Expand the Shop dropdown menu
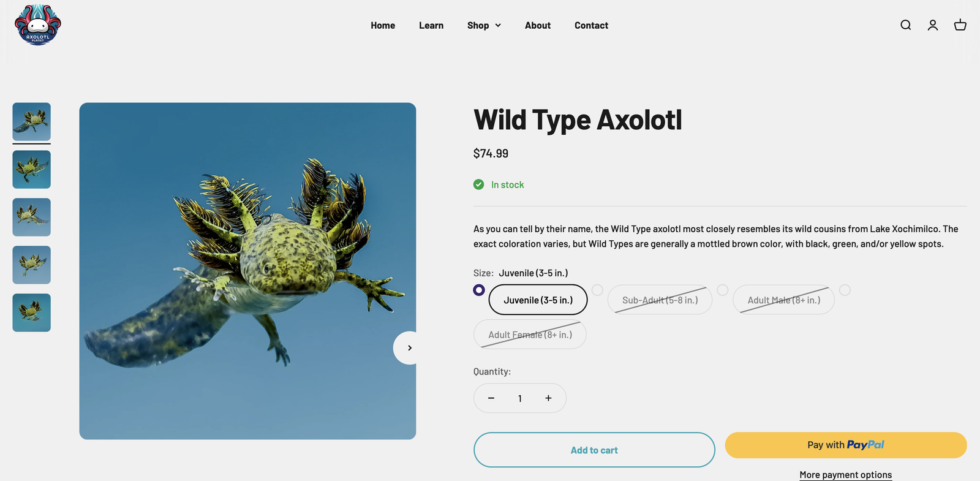 tap(484, 25)
